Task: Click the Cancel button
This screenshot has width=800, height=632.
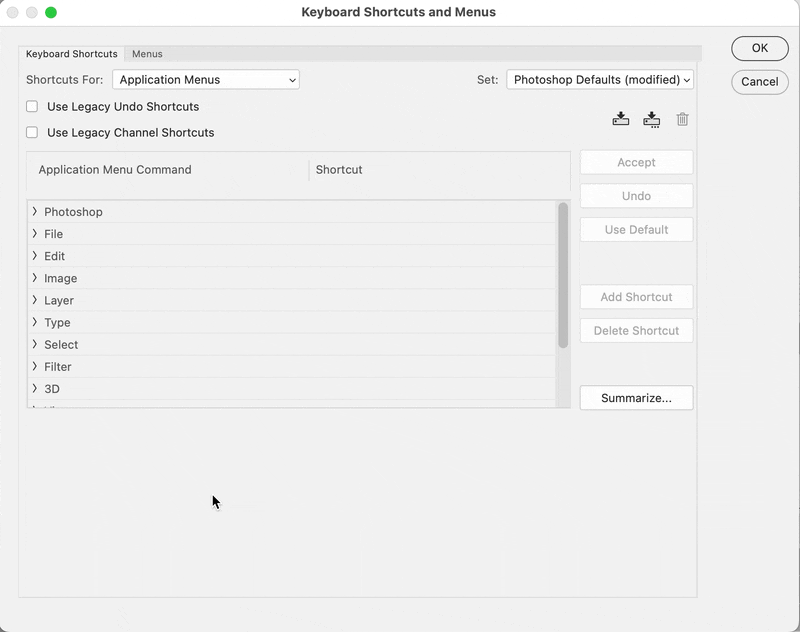Action: (760, 82)
